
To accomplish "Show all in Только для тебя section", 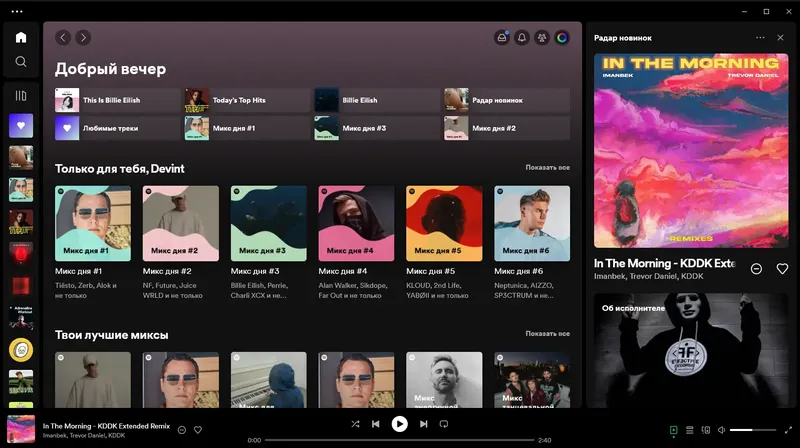I will point(547,167).
